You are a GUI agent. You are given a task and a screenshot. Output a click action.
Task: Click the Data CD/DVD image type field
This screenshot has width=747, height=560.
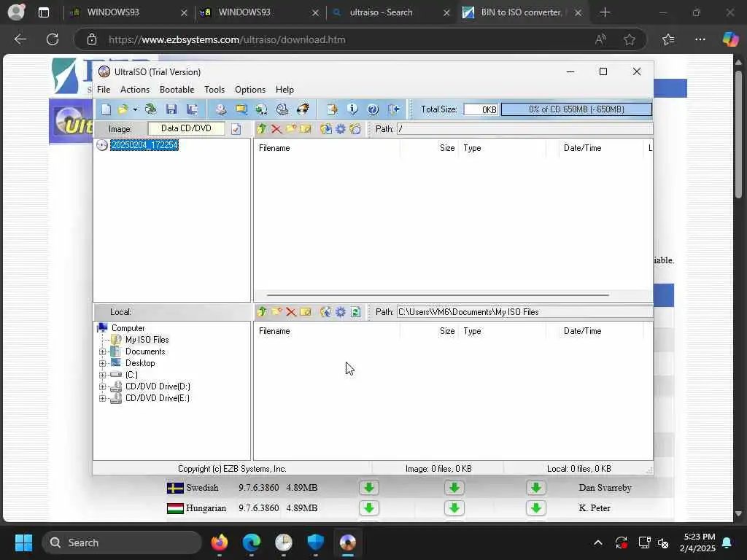tap(186, 128)
